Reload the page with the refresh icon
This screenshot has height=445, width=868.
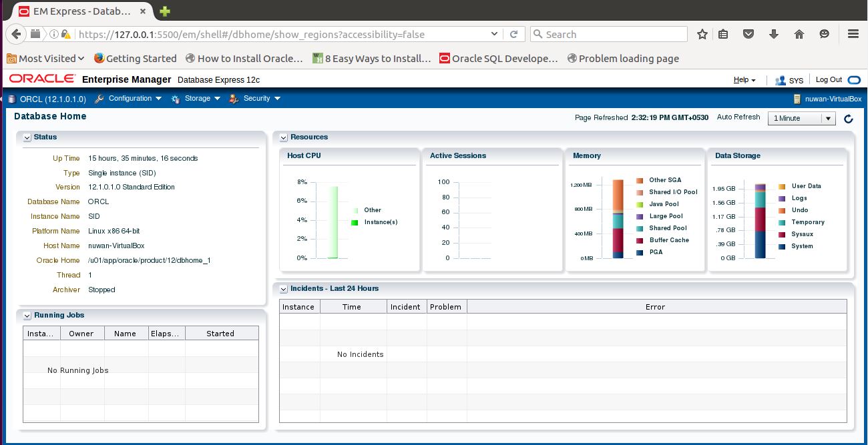(x=513, y=34)
